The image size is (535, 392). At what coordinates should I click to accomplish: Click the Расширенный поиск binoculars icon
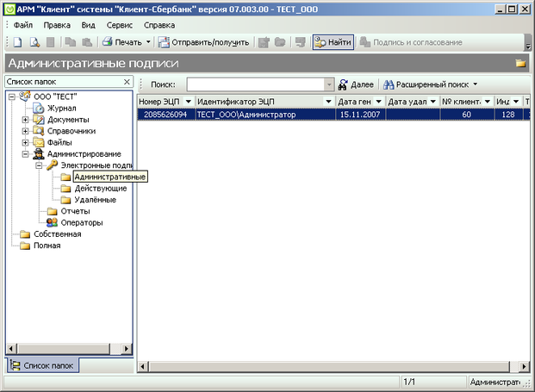(x=389, y=84)
